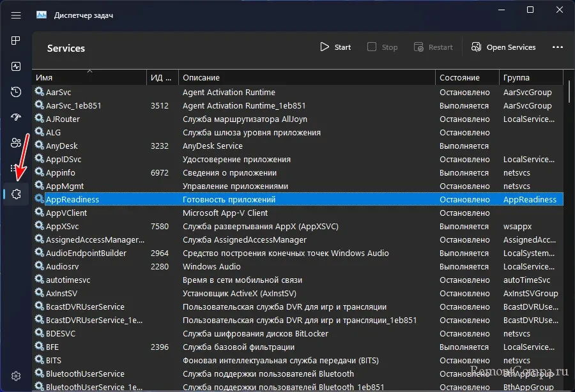The width and height of the screenshot is (575, 392).
Task: Open the hamburger navigation menu
Action: [16, 15]
